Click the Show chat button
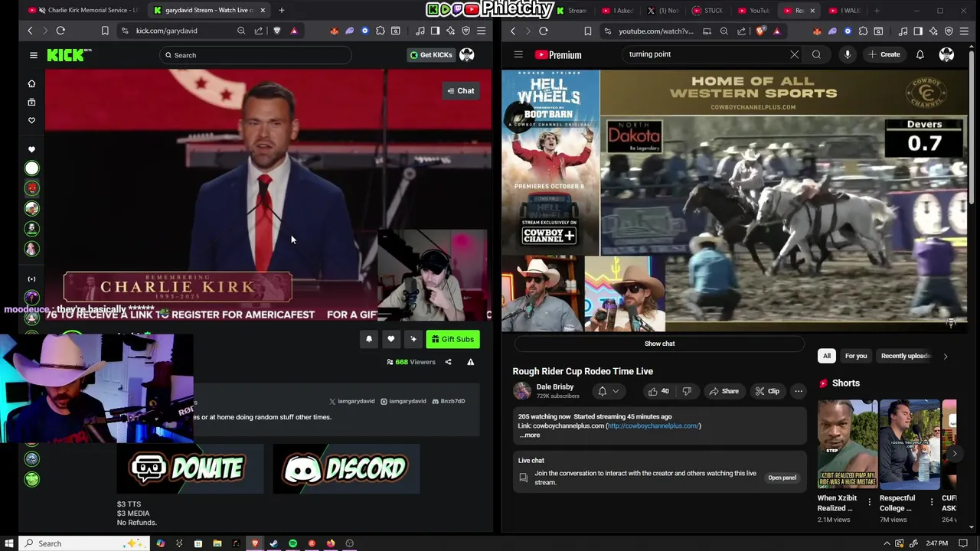The width and height of the screenshot is (980, 551). tap(659, 344)
